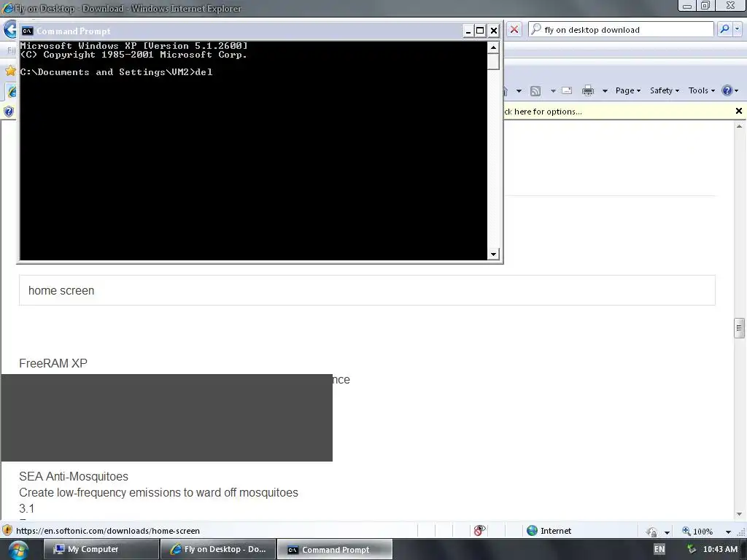
Task: Click the Command Prompt scrollbar thumb
Action: pos(493,62)
